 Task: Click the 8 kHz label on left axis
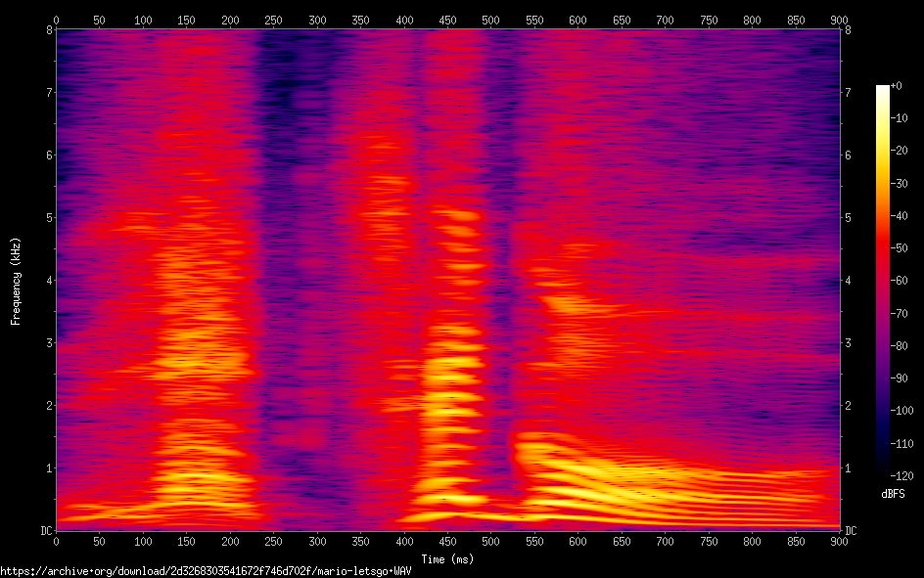(48, 29)
